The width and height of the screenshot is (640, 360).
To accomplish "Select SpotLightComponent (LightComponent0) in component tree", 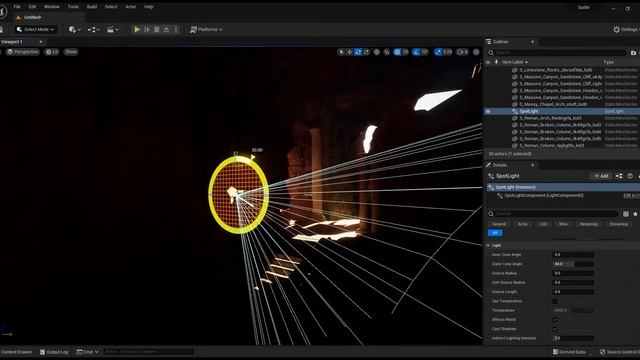I will (x=544, y=196).
